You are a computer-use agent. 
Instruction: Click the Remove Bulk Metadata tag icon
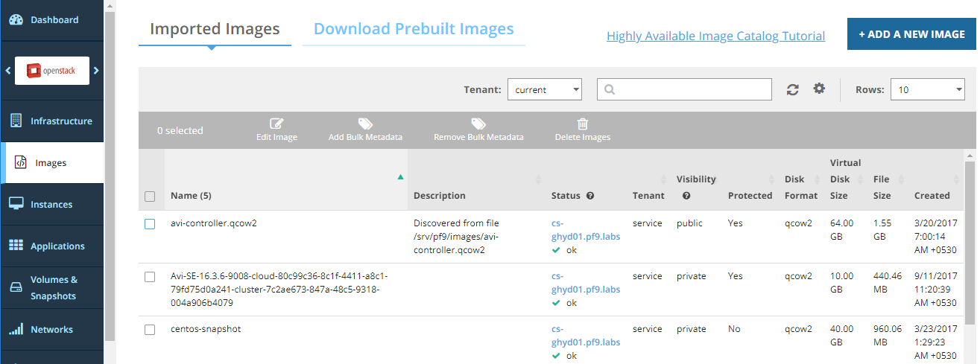tap(478, 124)
